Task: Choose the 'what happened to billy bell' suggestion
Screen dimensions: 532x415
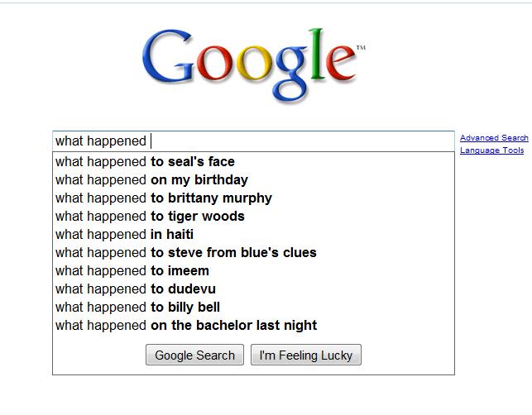Action: click(253, 308)
